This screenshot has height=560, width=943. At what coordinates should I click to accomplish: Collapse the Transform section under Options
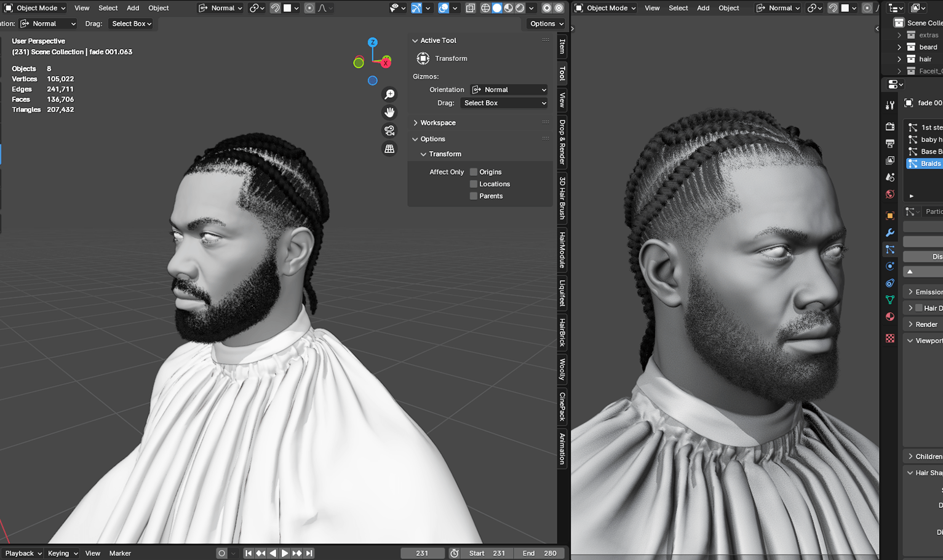pyautogui.click(x=423, y=154)
